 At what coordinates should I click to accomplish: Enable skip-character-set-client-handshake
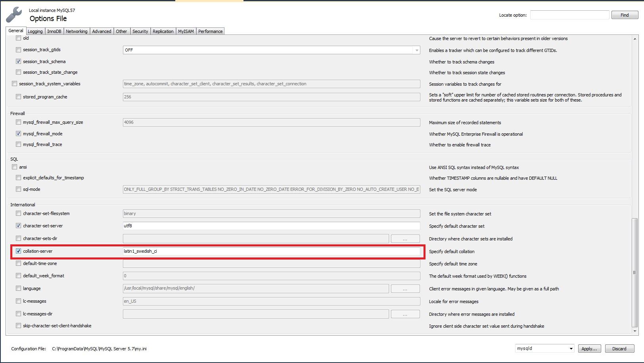tap(18, 325)
